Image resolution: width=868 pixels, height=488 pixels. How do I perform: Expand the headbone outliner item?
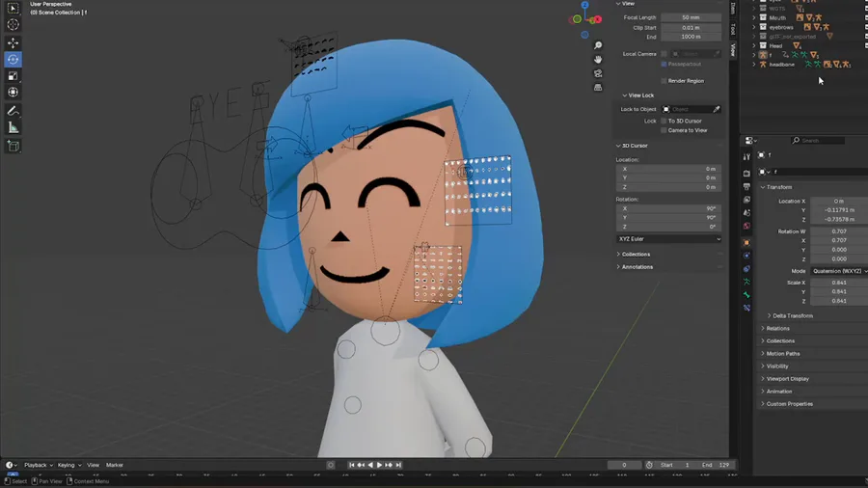click(x=754, y=65)
